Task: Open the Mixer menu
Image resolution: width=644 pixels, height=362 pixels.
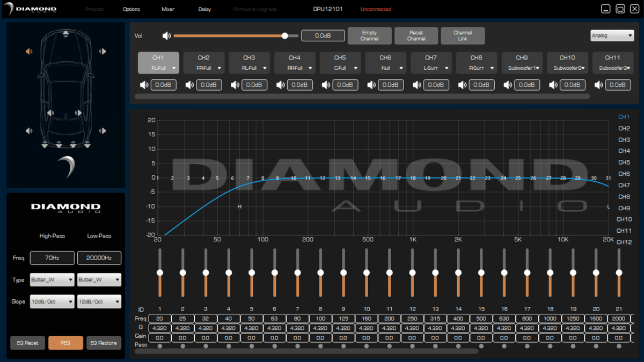Action: click(x=168, y=9)
